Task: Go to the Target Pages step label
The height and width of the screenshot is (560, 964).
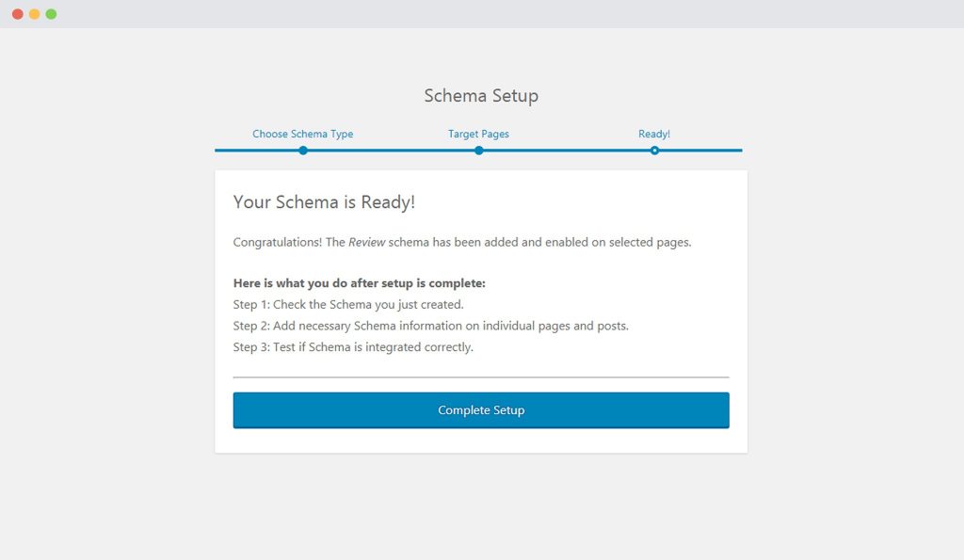Action: point(478,134)
